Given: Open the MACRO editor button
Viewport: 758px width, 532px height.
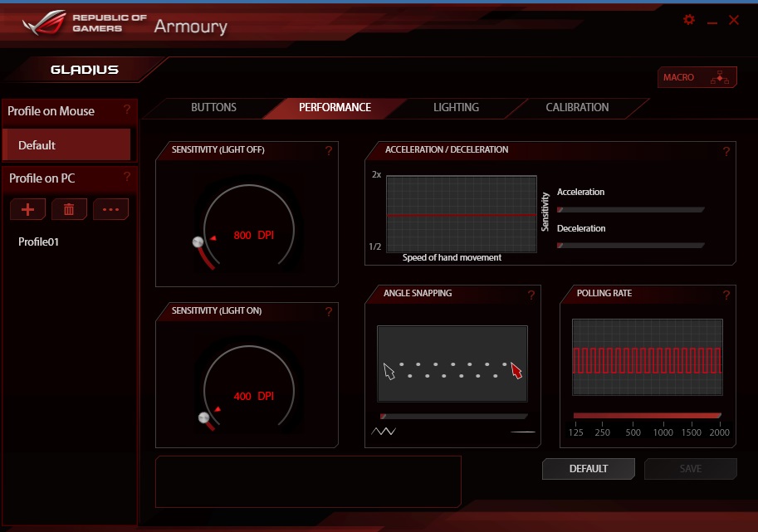Looking at the screenshot, I should 697,77.
